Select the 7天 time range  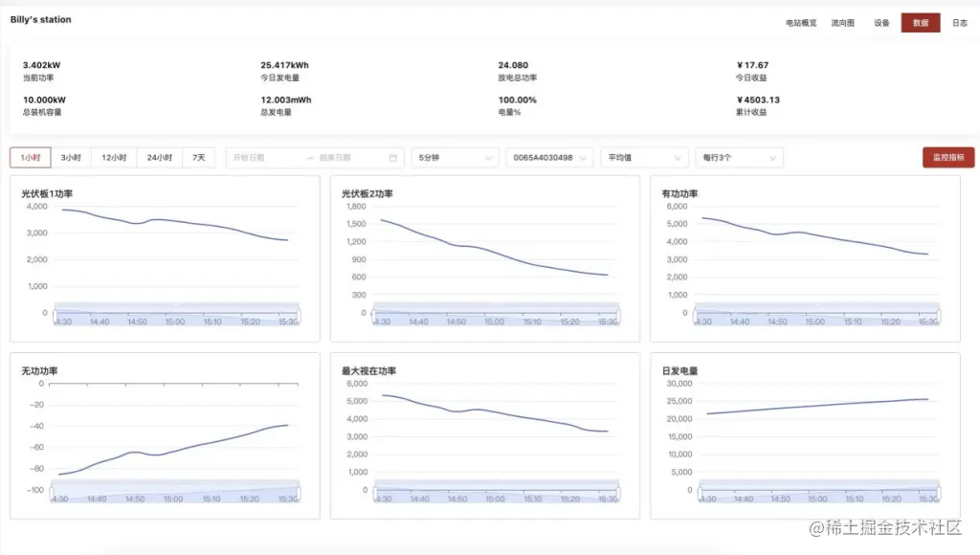[x=199, y=158]
